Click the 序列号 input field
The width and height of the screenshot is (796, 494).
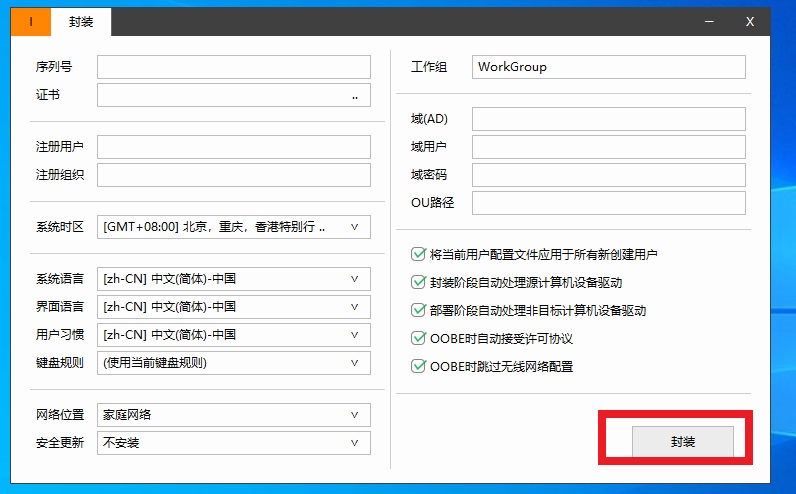pos(233,67)
